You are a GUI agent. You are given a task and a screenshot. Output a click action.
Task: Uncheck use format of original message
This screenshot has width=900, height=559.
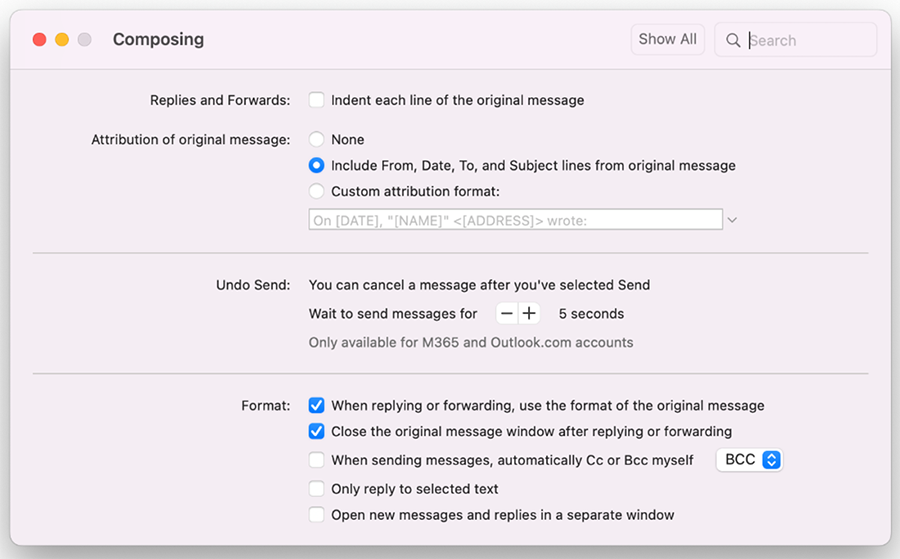[317, 406]
